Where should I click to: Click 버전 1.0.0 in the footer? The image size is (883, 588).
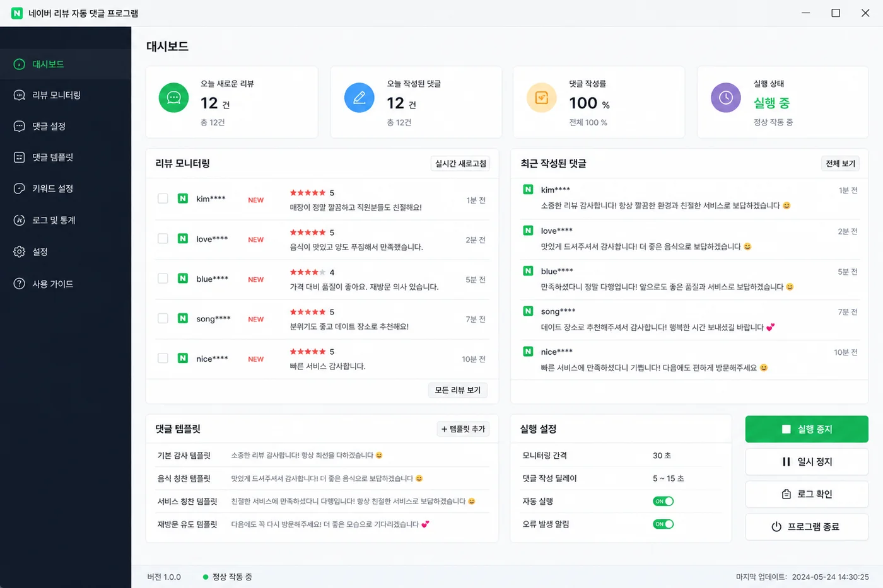click(x=164, y=577)
